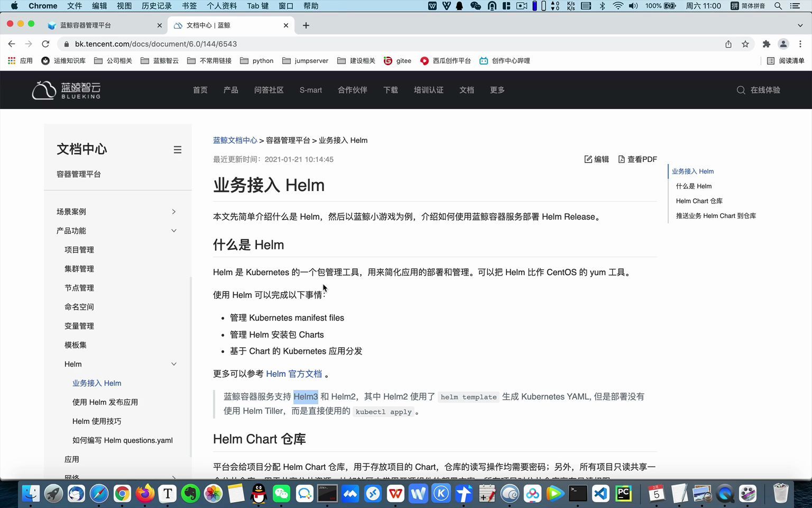This screenshot has width=812, height=508.
Task: Jump to 推送业务 Helm Chart 到仓库 outline
Action: click(x=716, y=216)
